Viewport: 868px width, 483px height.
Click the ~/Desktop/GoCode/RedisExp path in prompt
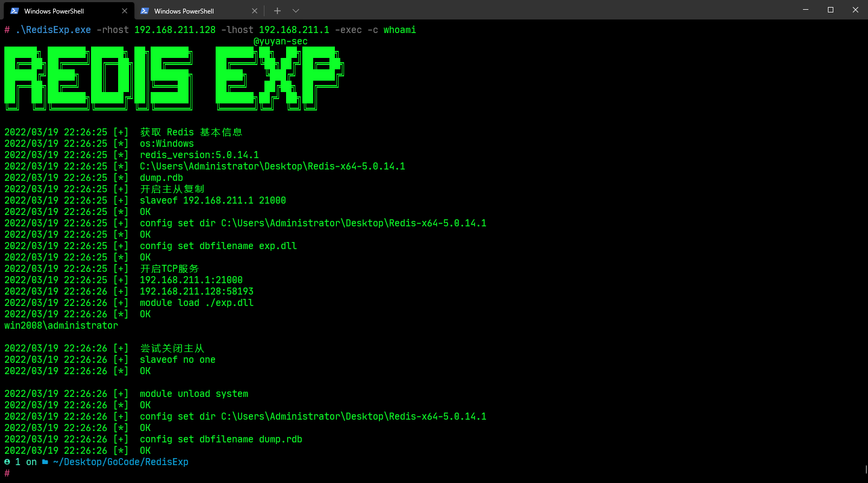(121, 462)
